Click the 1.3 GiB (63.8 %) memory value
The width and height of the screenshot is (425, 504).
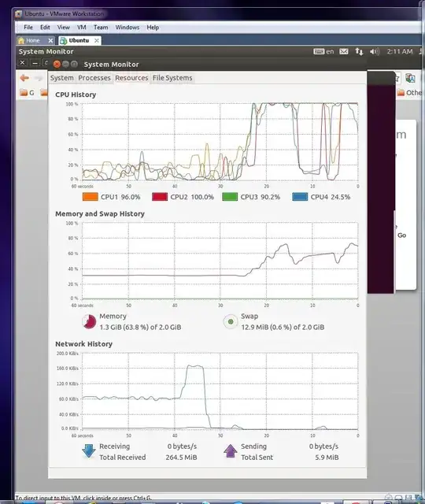[x=140, y=328]
